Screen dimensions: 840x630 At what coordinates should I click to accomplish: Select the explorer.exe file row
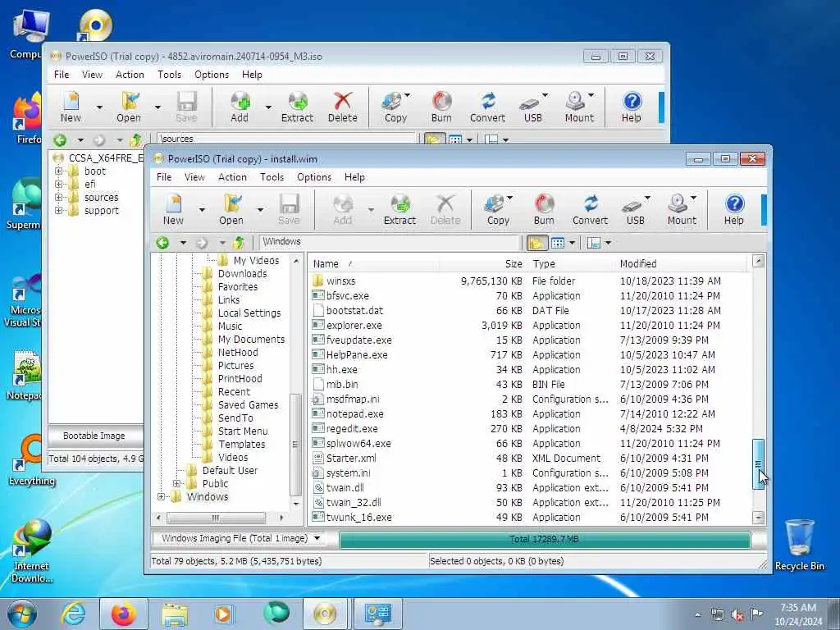(529, 325)
